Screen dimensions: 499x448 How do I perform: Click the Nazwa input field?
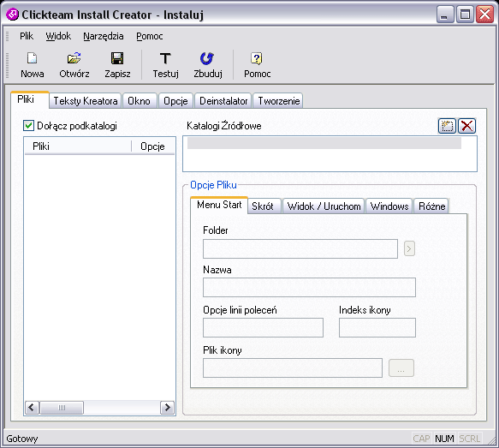coord(309,287)
